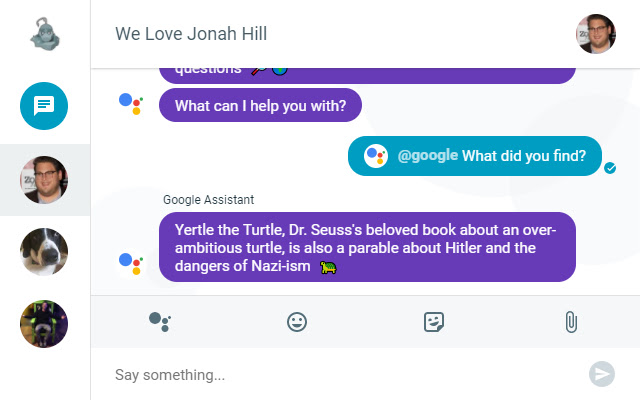Open the dog photo conversation

[x=44, y=252]
